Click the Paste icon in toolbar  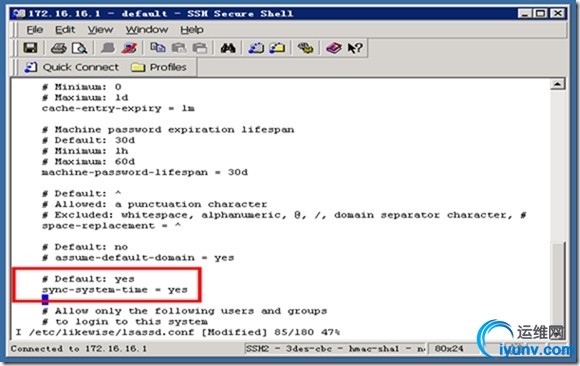(179, 48)
